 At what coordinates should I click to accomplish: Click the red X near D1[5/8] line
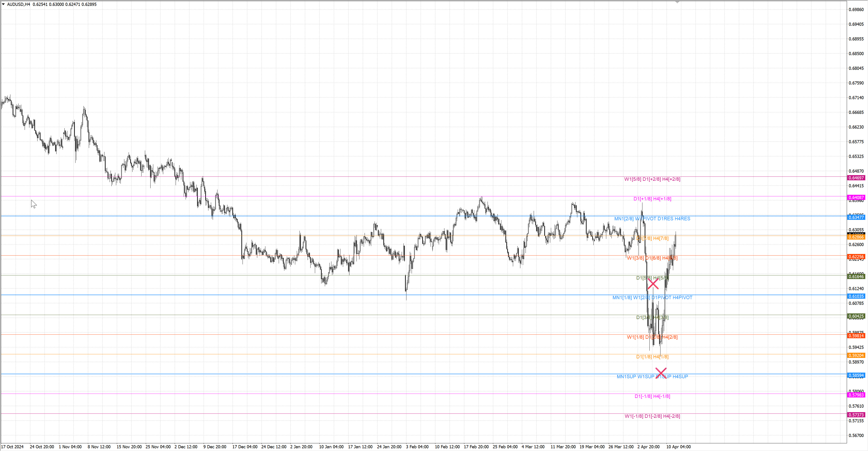pos(653,284)
